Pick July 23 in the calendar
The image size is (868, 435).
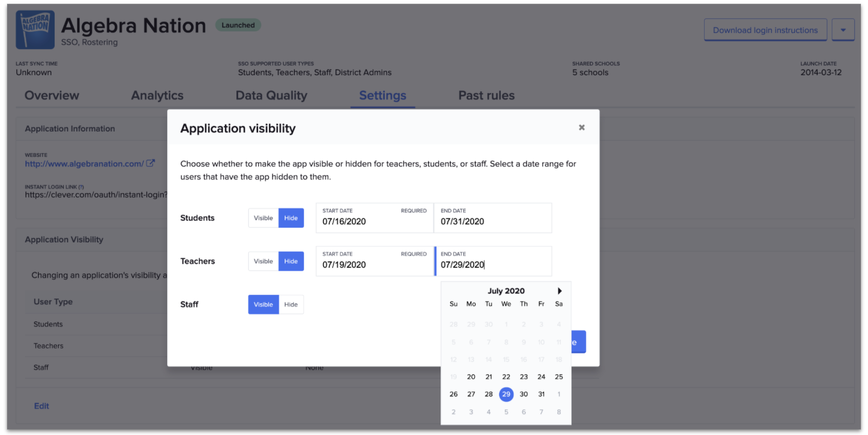(524, 377)
